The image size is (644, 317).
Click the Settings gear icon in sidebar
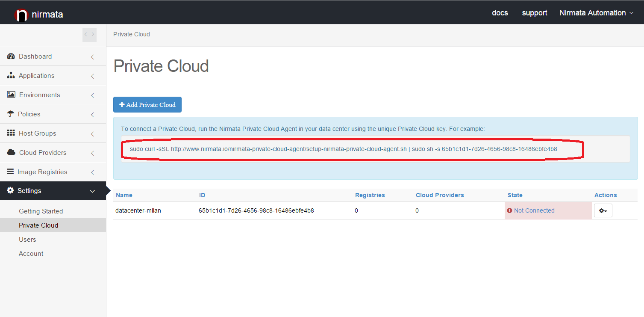[10, 190]
